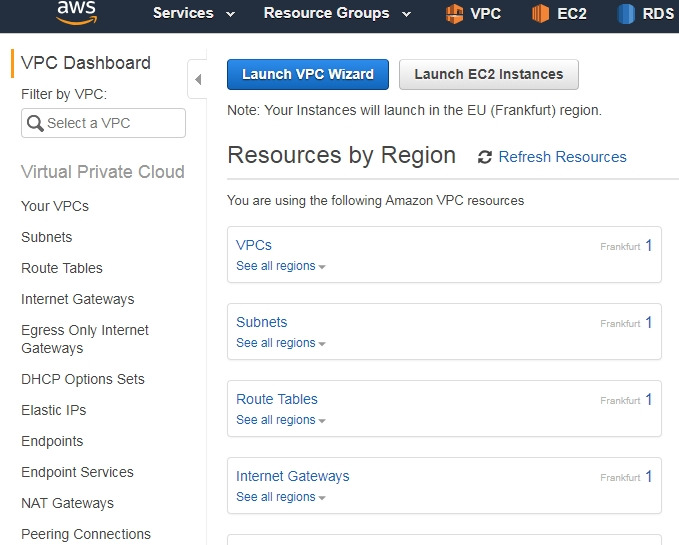Open DHCP Options Sets in sidebar
This screenshot has width=679, height=545.
pyautogui.click(x=83, y=379)
